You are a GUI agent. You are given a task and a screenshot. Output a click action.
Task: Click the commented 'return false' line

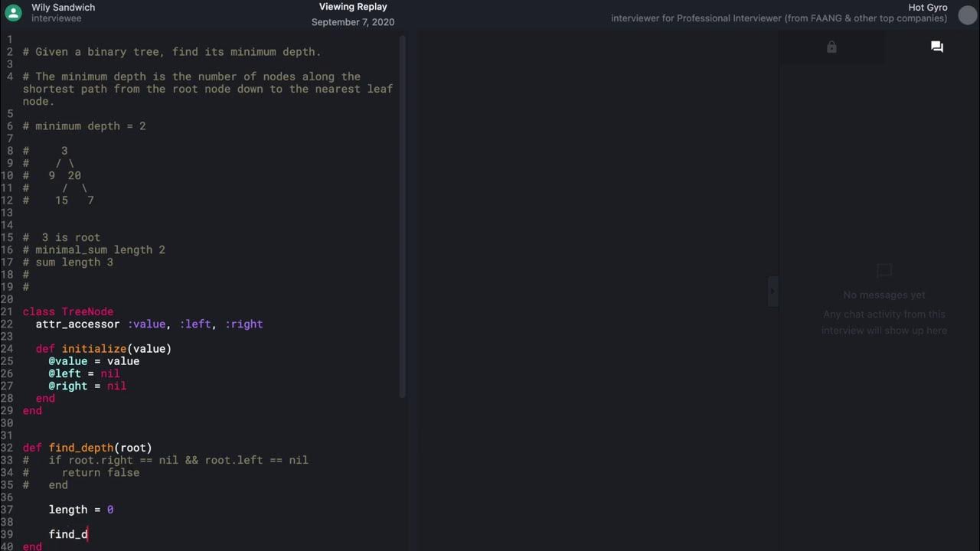click(x=81, y=472)
